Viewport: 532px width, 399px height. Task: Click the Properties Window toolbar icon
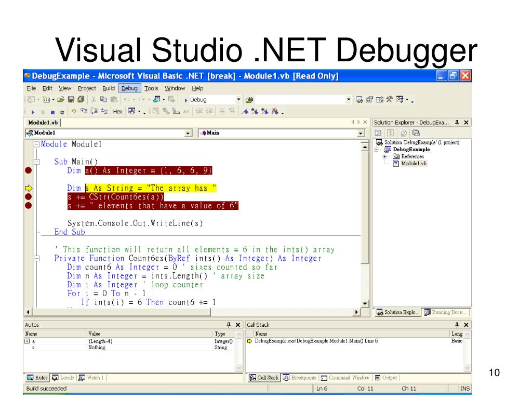pyautogui.click(x=369, y=99)
